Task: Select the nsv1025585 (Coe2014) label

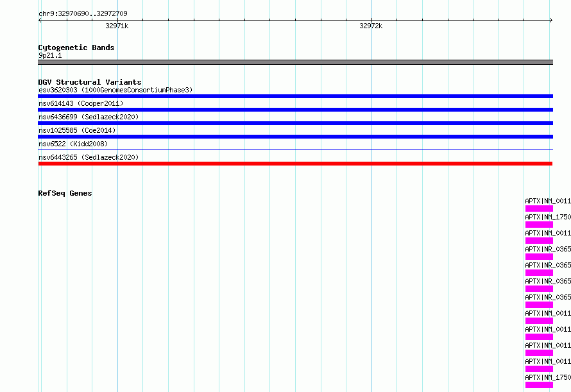Action: (77, 130)
